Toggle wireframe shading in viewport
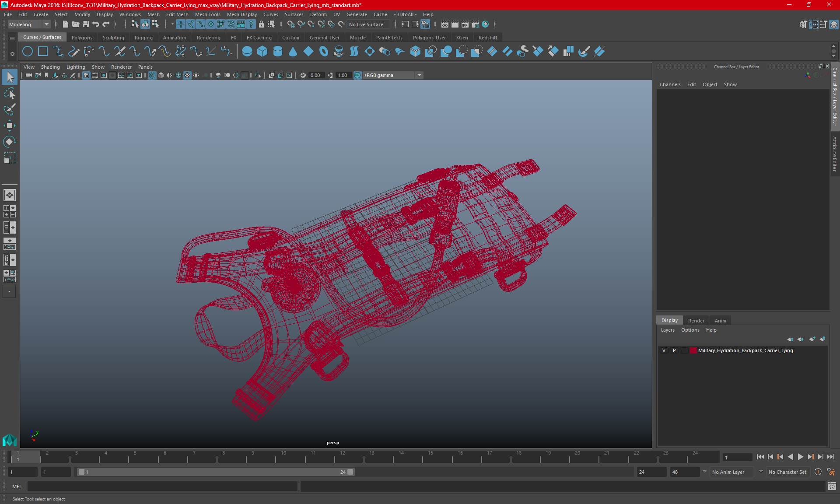Viewport: 840px width, 504px height. pos(152,75)
